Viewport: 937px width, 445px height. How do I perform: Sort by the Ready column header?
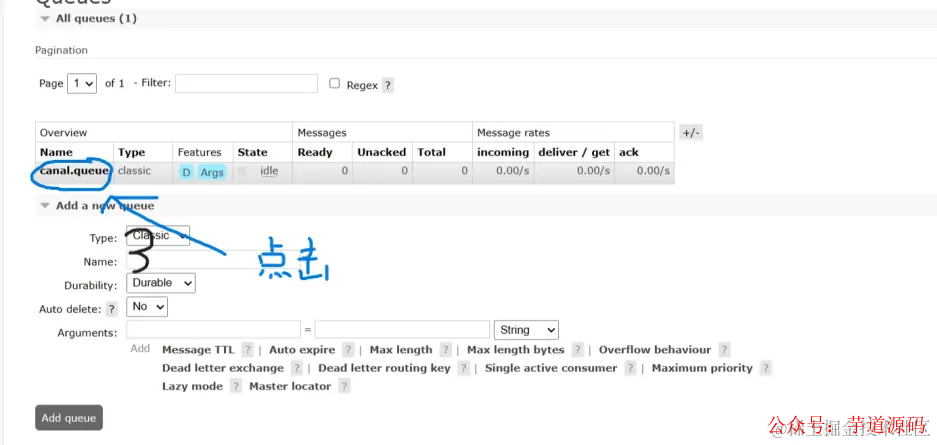pos(315,152)
